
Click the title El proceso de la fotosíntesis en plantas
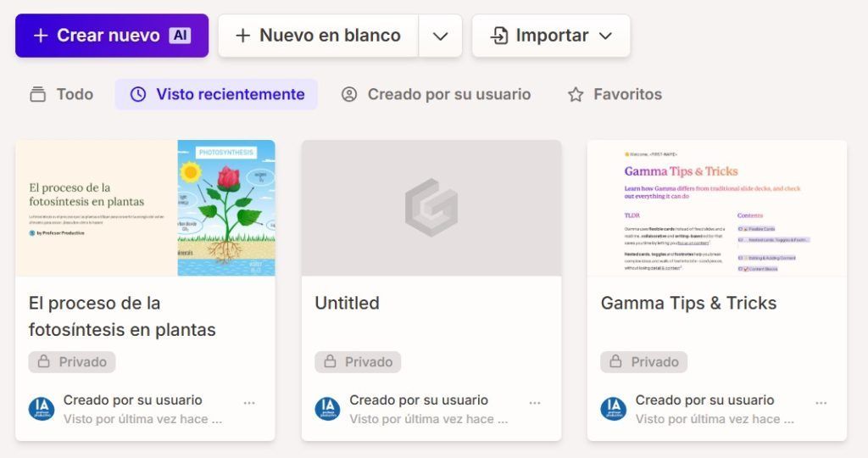pyautogui.click(x=122, y=316)
